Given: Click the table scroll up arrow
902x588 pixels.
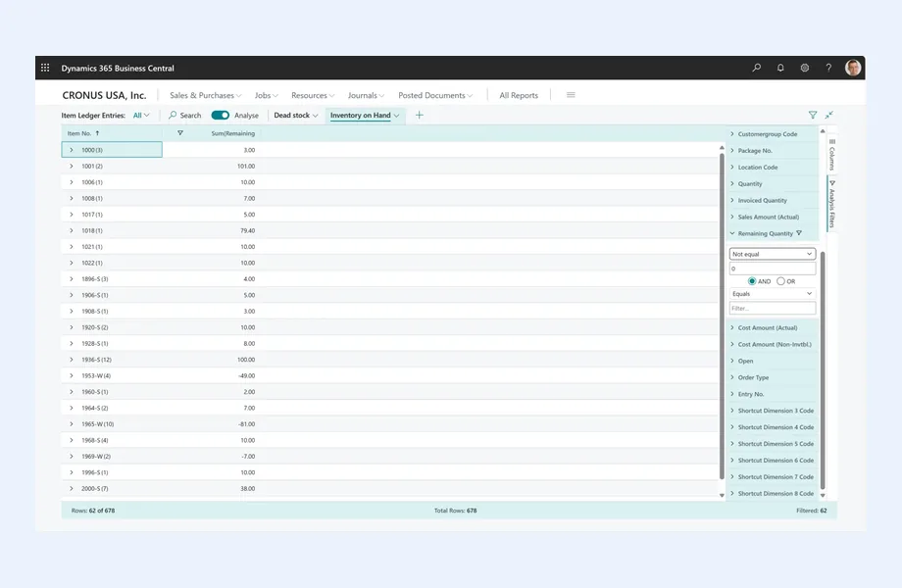Looking at the screenshot, I should tap(722, 148).
